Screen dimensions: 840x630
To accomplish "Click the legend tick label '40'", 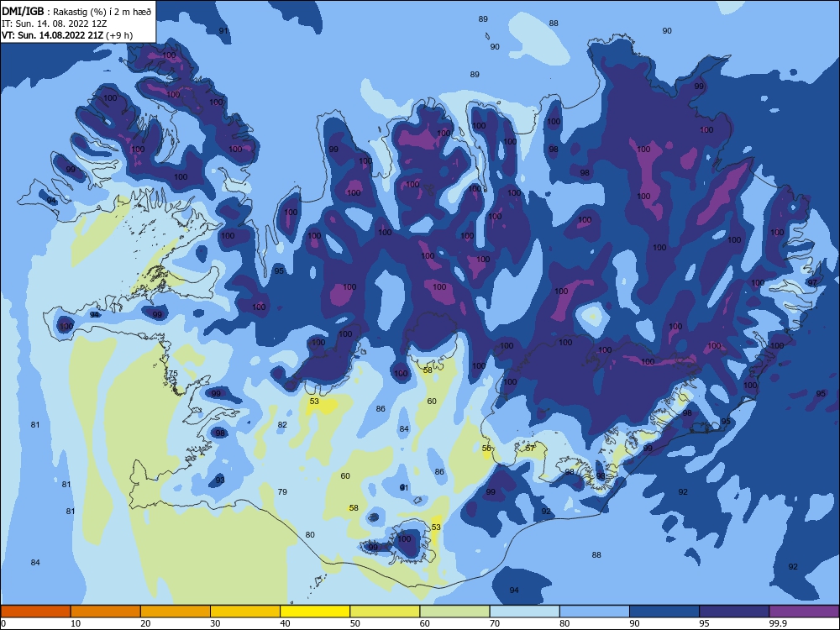I will 286,623.
